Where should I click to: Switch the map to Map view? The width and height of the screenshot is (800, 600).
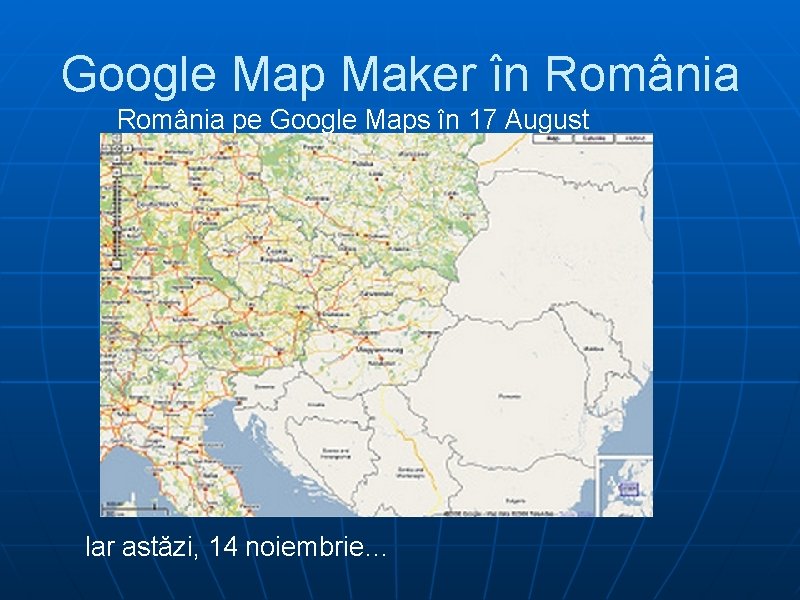[x=553, y=138]
